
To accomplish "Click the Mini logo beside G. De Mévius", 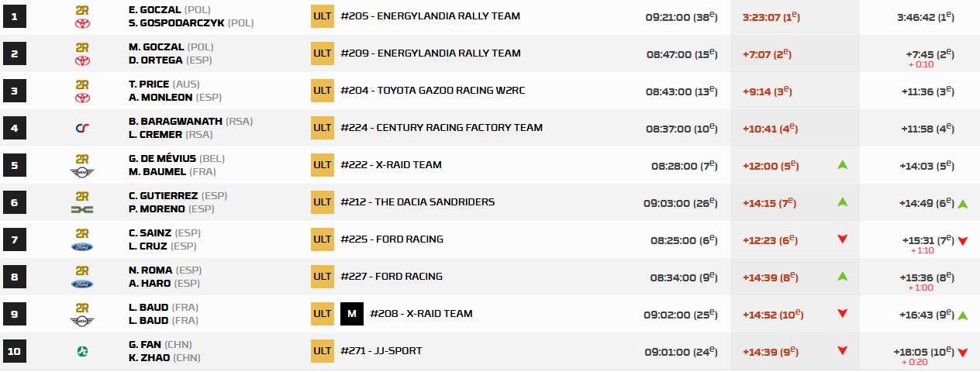I will pos(82,172).
